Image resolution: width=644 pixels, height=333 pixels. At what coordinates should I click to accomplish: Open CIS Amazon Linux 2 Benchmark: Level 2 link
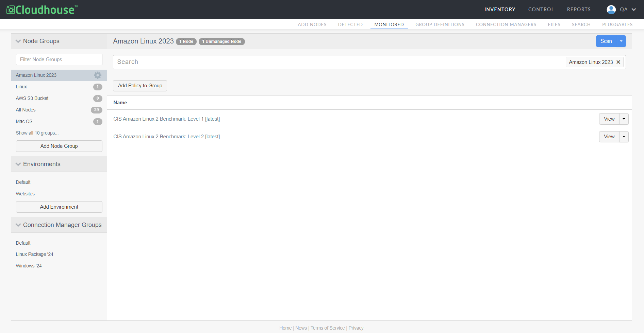[167, 137]
